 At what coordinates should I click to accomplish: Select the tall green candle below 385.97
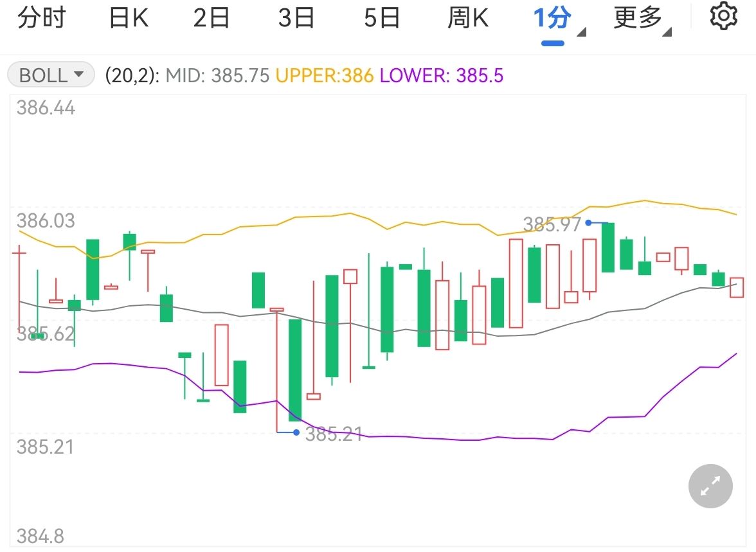pyautogui.click(x=608, y=247)
